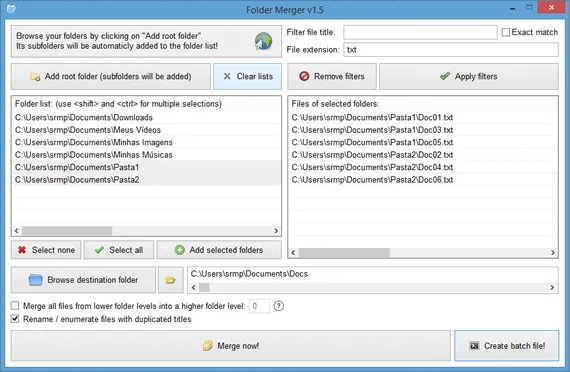Click destination path scroll left arrow
The image size is (570, 372).
coord(193,287)
